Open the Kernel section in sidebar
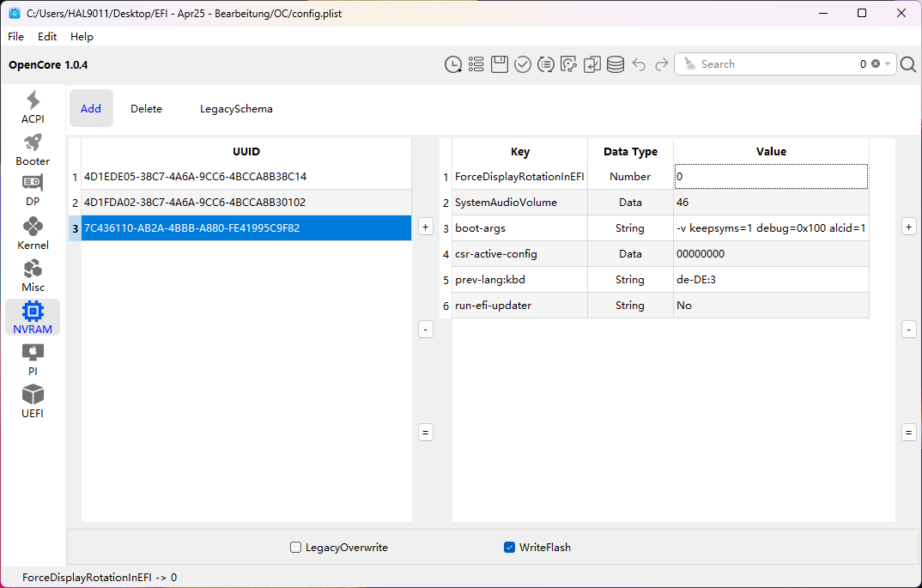 tap(33, 233)
